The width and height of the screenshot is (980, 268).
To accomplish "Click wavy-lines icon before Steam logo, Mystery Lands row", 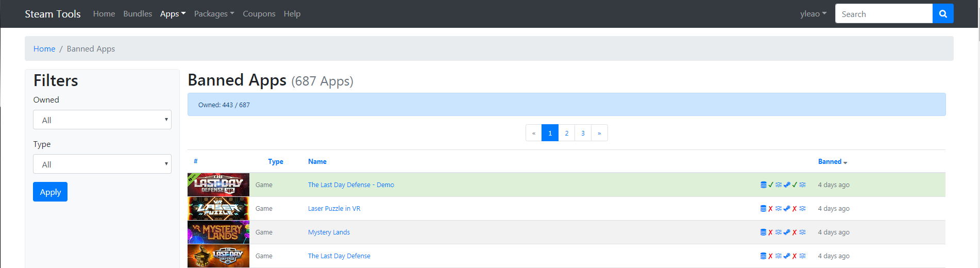I will click(x=779, y=232).
